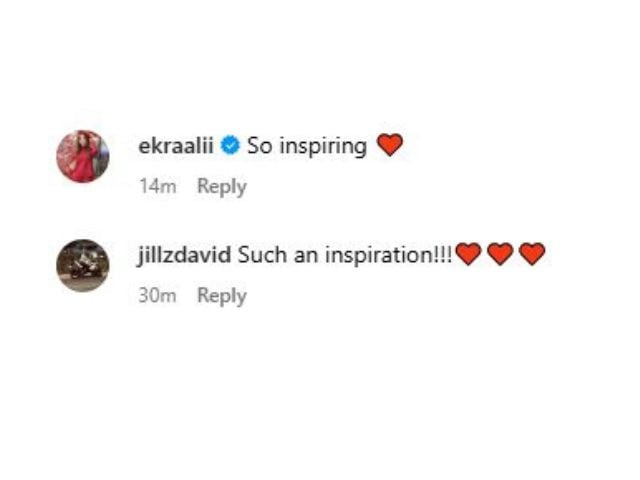Open the ekraalii username link

point(176,146)
